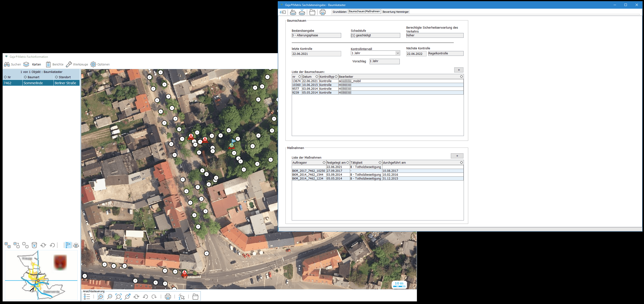Screen dimensions: 644x304
Task: Open the Kontrollintervall dropdown
Action: click(398, 53)
